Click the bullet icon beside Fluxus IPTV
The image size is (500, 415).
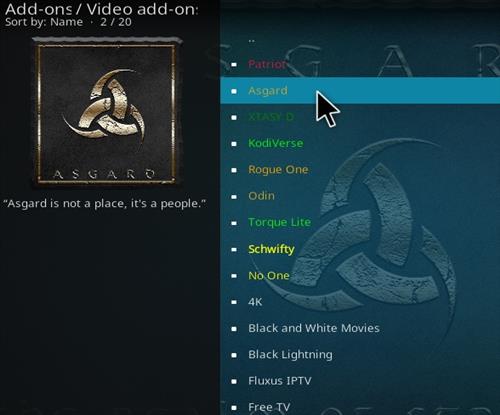coord(234,381)
